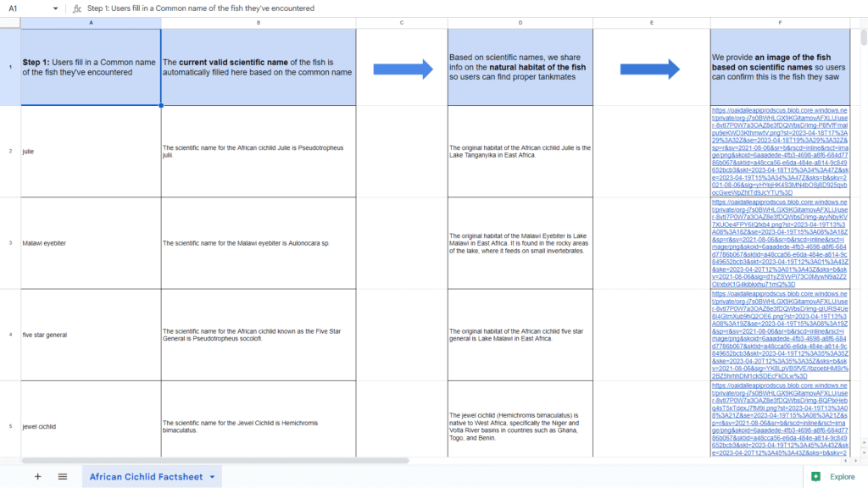Select column E header
The height and width of the screenshot is (488, 868).
[652, 23]
